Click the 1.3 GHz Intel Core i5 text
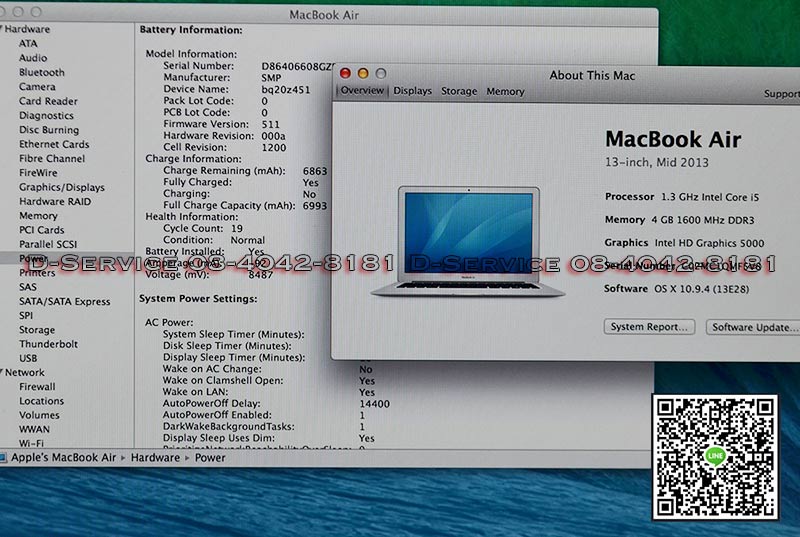 (710, 197)
